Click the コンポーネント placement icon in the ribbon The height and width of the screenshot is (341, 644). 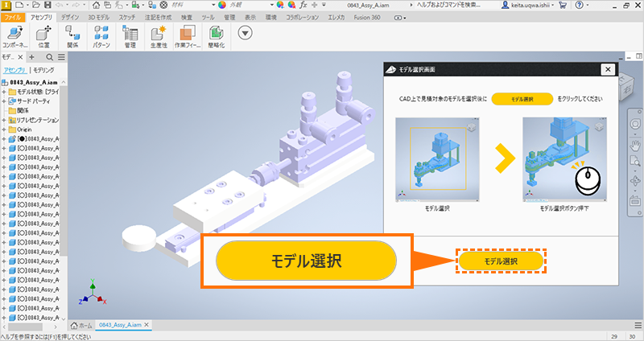click(x=14, y=32)
